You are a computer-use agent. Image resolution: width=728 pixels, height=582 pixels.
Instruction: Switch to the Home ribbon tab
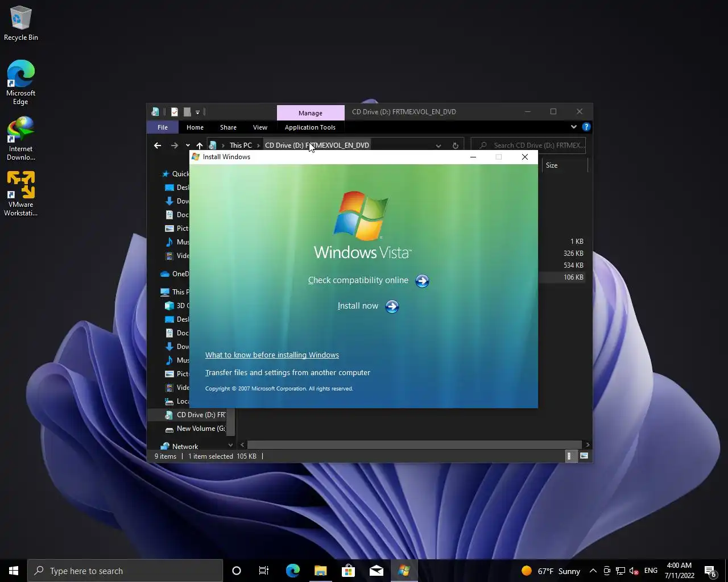point(195,127)
